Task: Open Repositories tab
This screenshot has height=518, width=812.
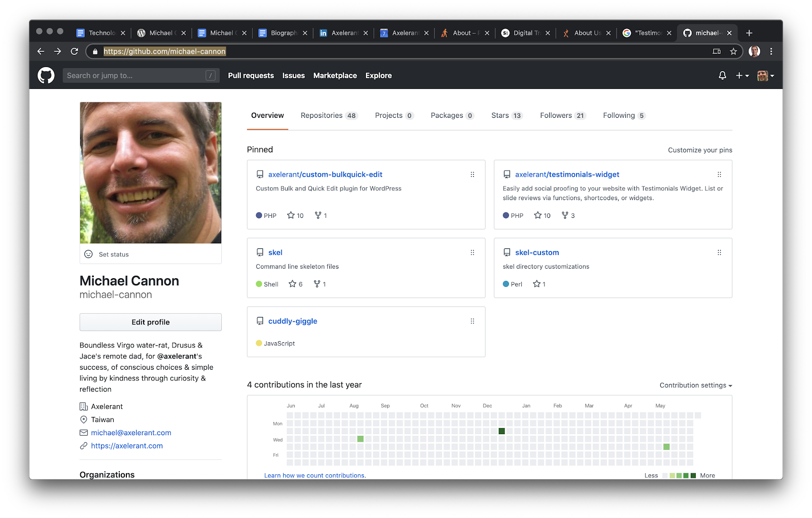Action: (x=329, y=115)
